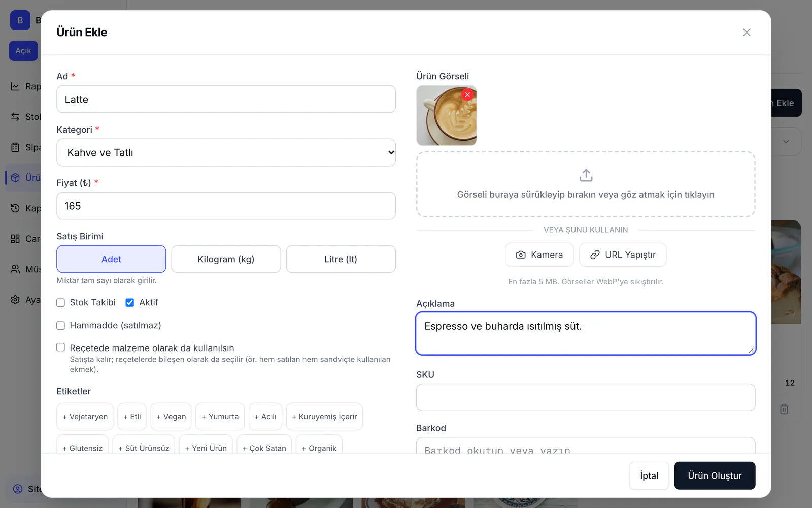Open orders clipboard icon in sidebar

pyautogui.click(x=15, y=147)
